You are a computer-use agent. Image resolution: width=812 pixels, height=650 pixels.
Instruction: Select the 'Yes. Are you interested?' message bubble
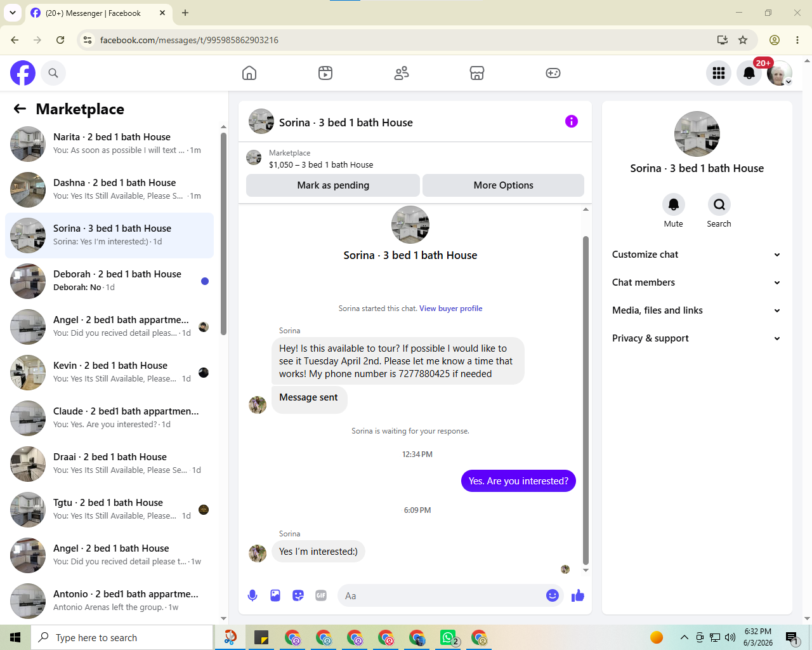pos(518,481)
